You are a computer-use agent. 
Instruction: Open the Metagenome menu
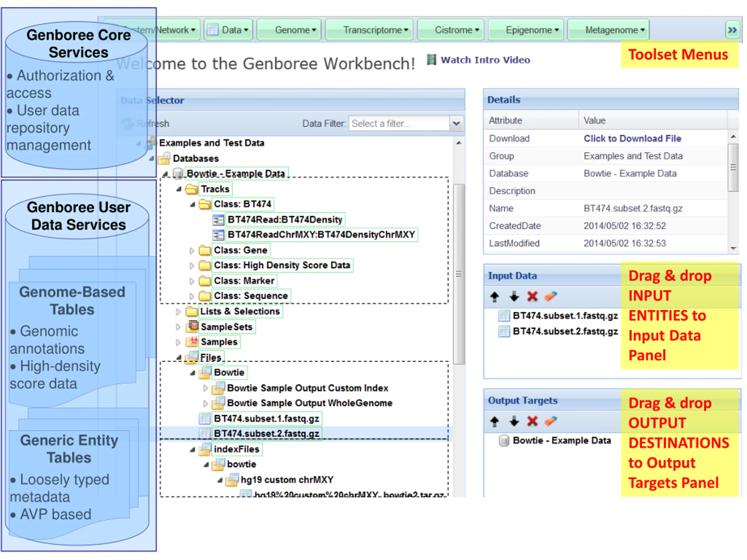click(x=608, y=30)
